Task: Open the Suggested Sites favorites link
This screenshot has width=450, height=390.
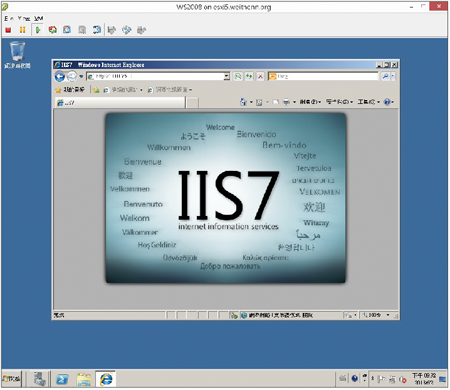Action: [x=123, y=90]
